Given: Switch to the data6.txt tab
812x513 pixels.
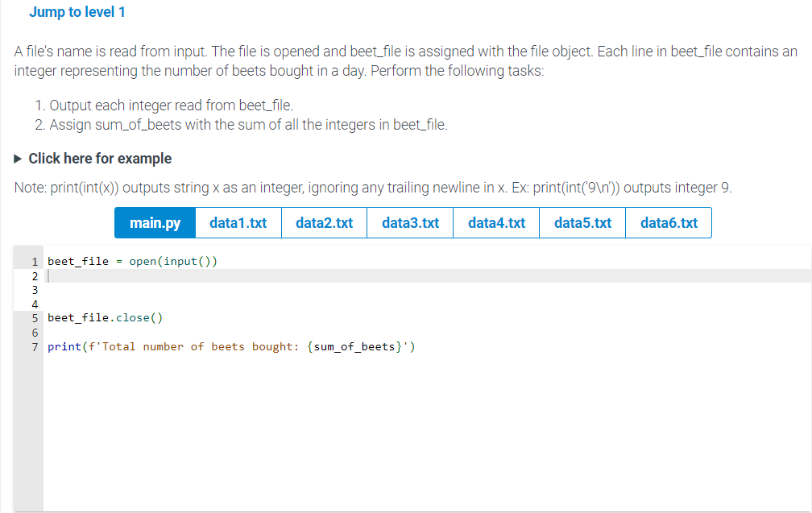Looking at the screenshot, I should pos(668,222).
